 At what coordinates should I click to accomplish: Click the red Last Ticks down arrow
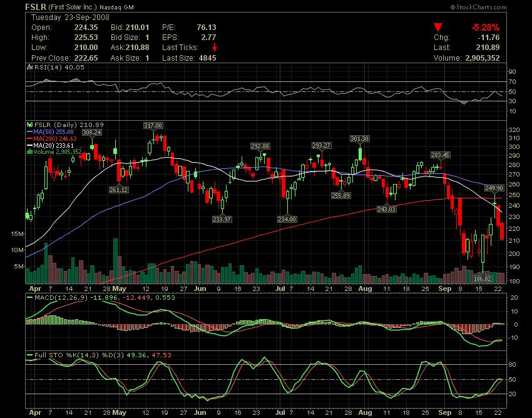pyautogui.click(x=214, y=48)
